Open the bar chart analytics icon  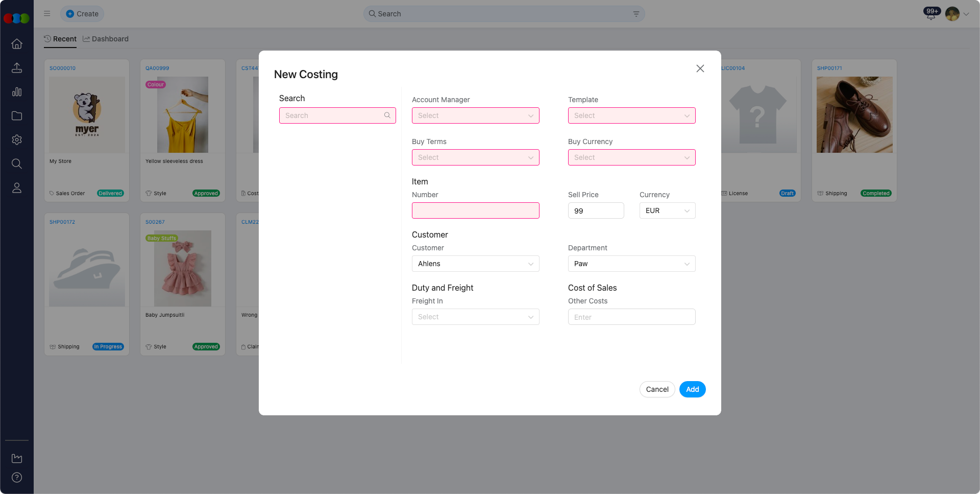pyautogui.click(x=17, y=92)
